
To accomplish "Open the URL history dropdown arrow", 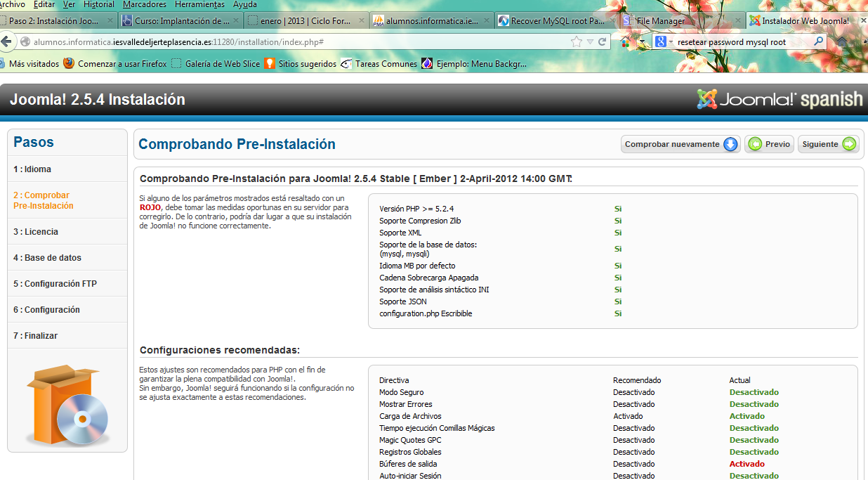I will tap(590, 42).
